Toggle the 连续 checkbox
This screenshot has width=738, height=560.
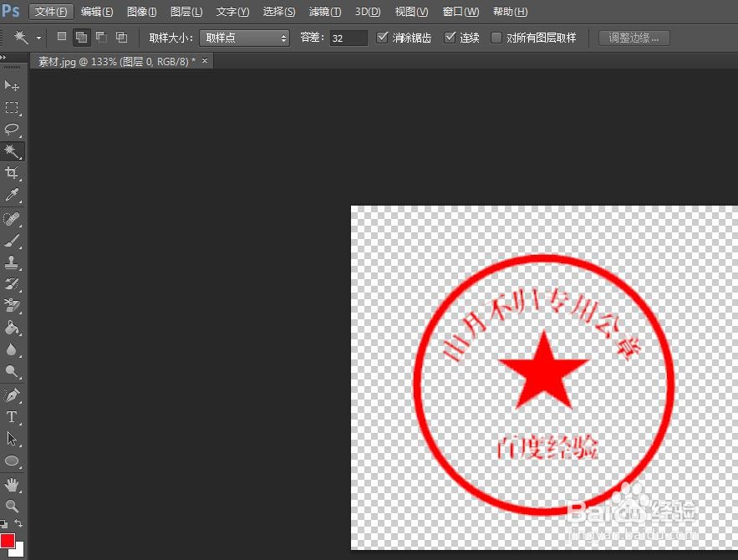450,37
